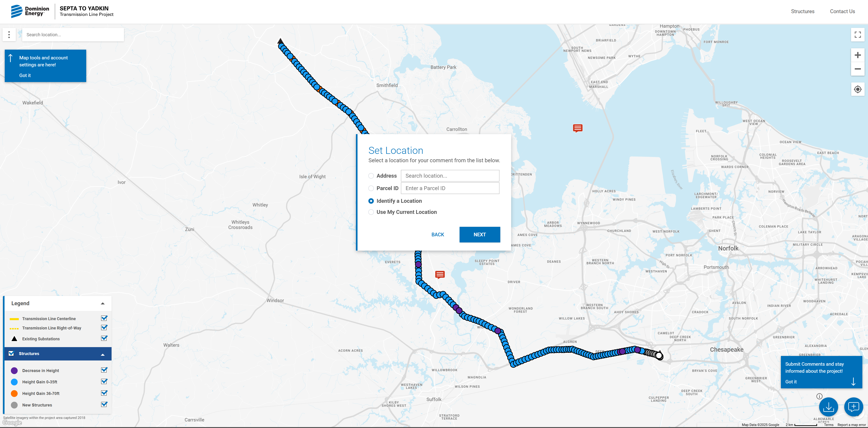868x428 pixels.
Task: Click the info icon above download button
Action: 820,396
